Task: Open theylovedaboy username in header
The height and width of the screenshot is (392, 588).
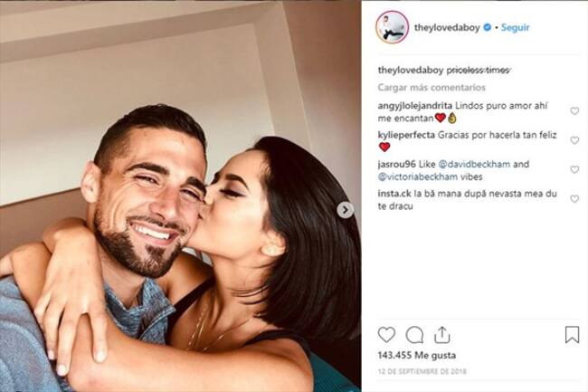Action: [x=447, y=27]
